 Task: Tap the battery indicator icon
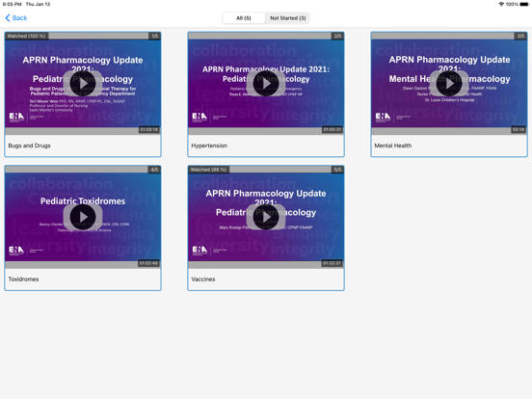[524, 4]
